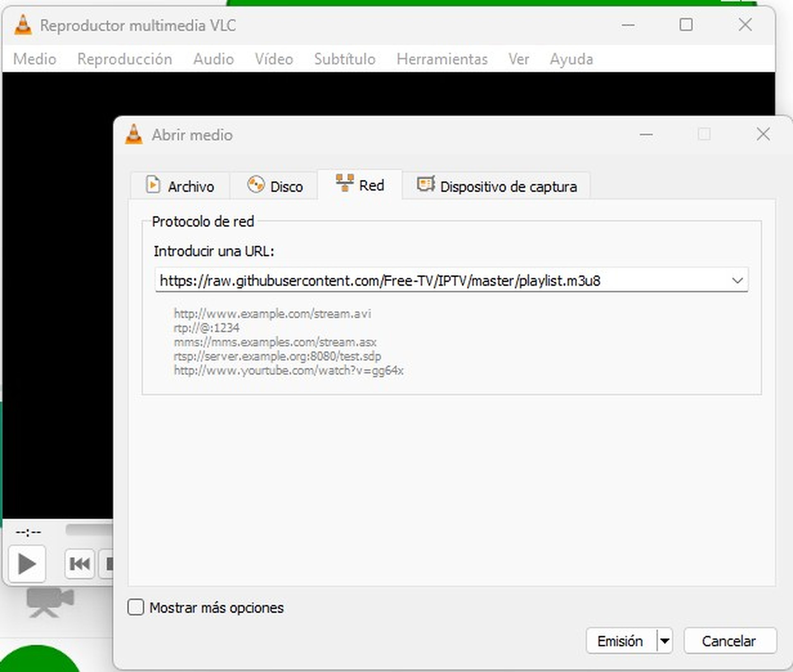Click the Disco tab disc icon

coord(256,185)
